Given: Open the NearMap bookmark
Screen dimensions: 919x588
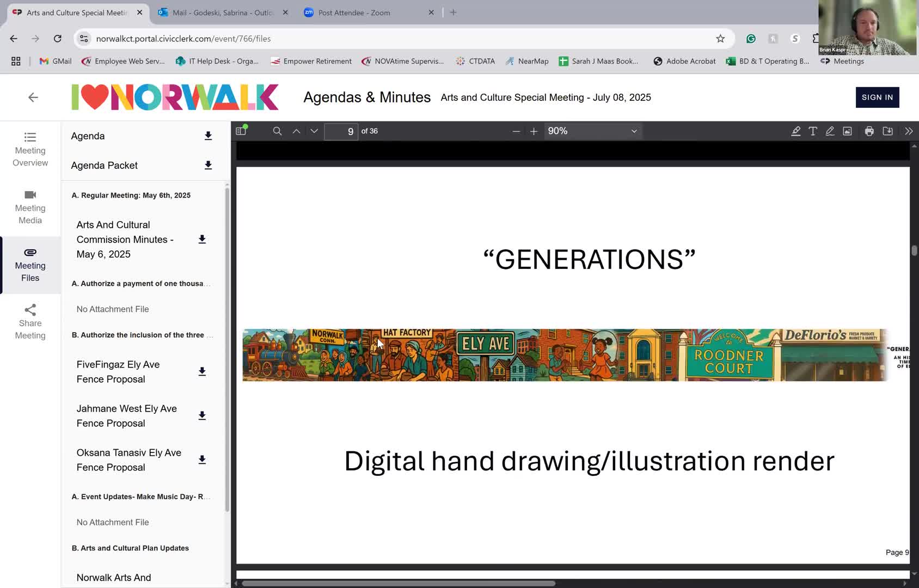Looking at the screenshot, I should (527, 61).
